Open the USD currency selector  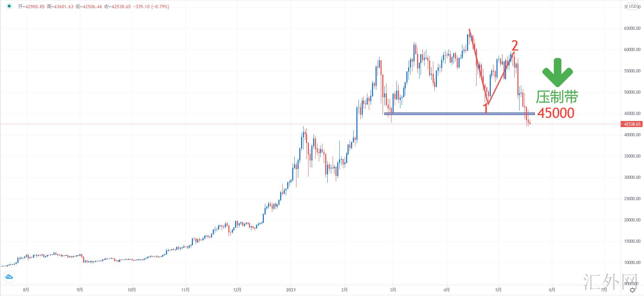tap(633, 6)
